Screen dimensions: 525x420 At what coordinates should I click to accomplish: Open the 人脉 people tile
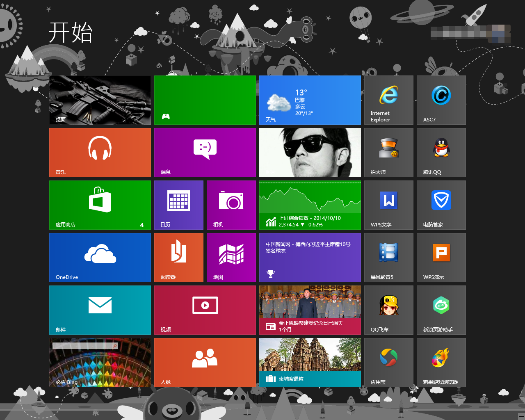tap(205, 363)
